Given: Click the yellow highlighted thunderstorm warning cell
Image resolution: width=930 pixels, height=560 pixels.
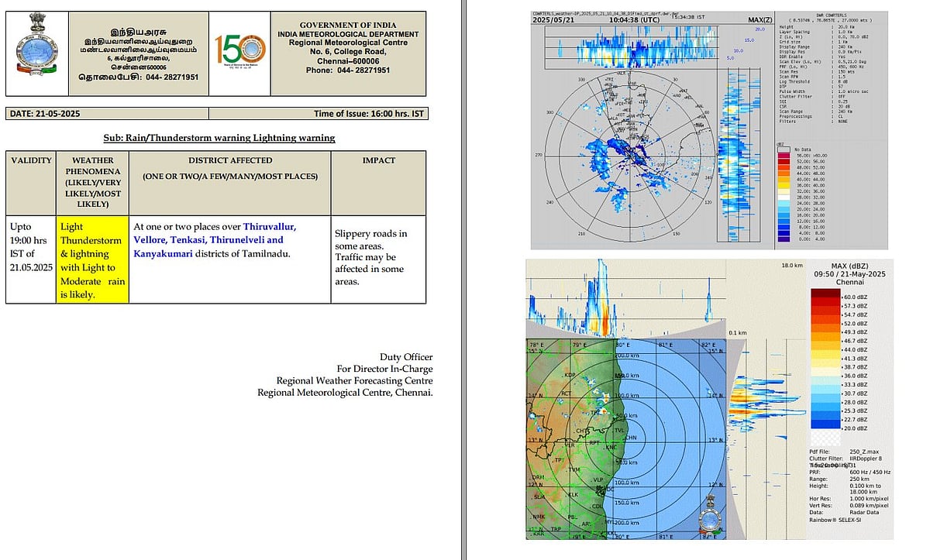Looking at the screenshot, I should pos(91,259).
